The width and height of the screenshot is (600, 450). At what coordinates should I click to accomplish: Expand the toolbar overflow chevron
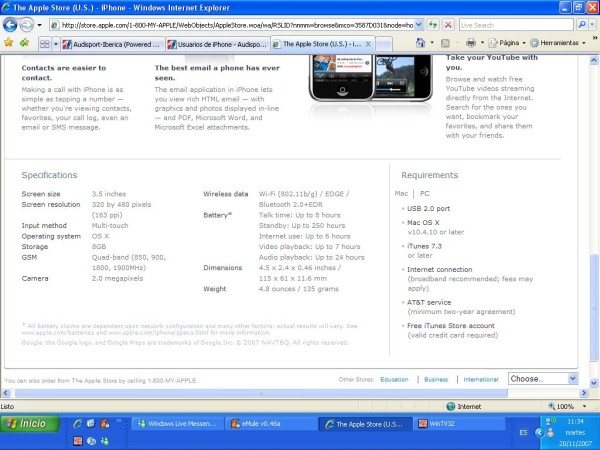(x=595, y=38)
